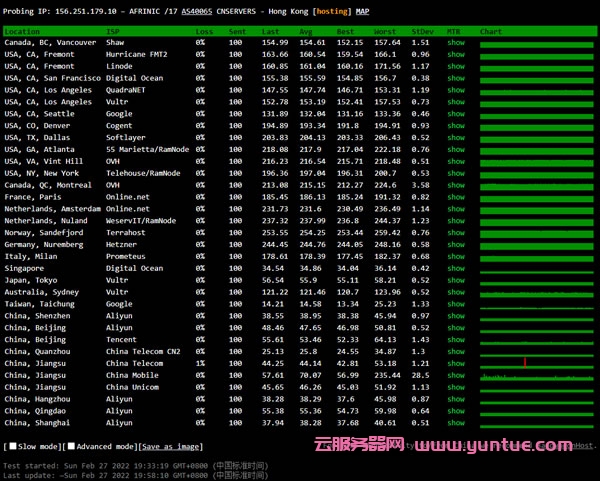Open the MAP link in header
This screenshot has height=481, width=600.
point(362,11)
